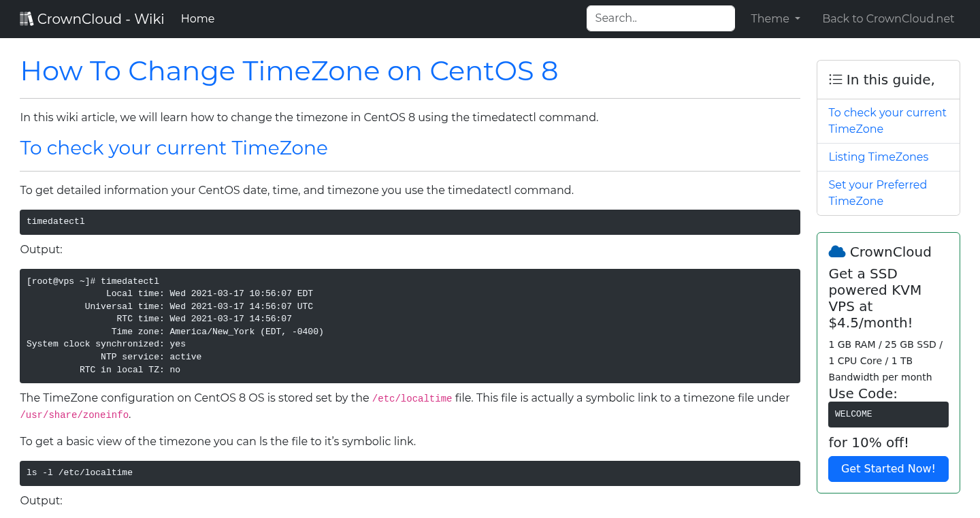980x518 pixels.
Task: Select the WELCOME coupon code field
Action: pos(888,414)
